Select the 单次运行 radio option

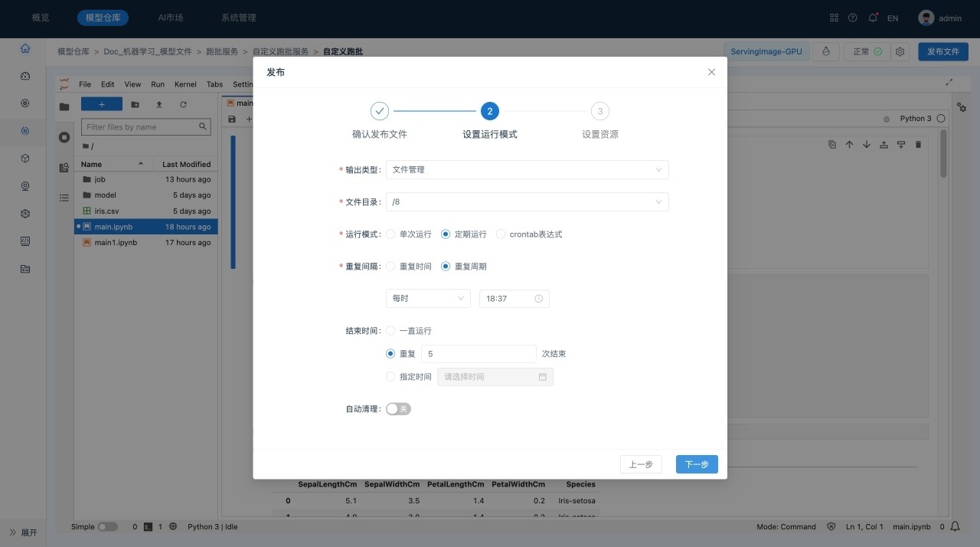(x=391, y=234)
